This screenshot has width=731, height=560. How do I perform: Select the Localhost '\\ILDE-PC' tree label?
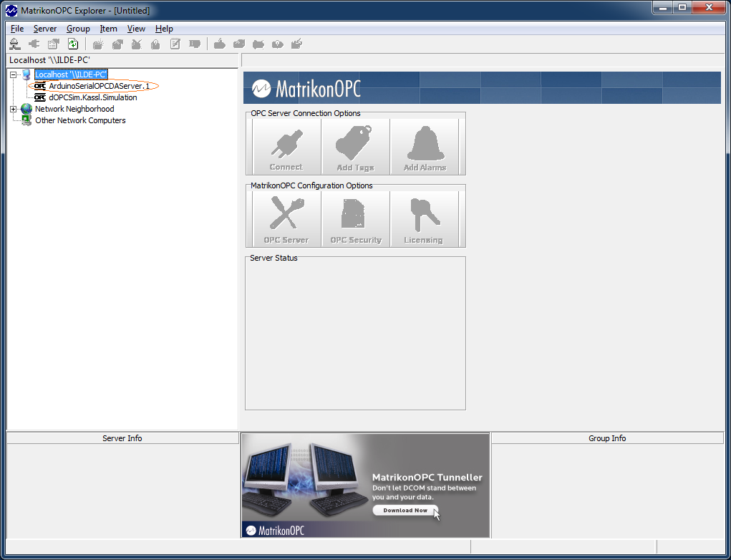[x=71, y=74]
